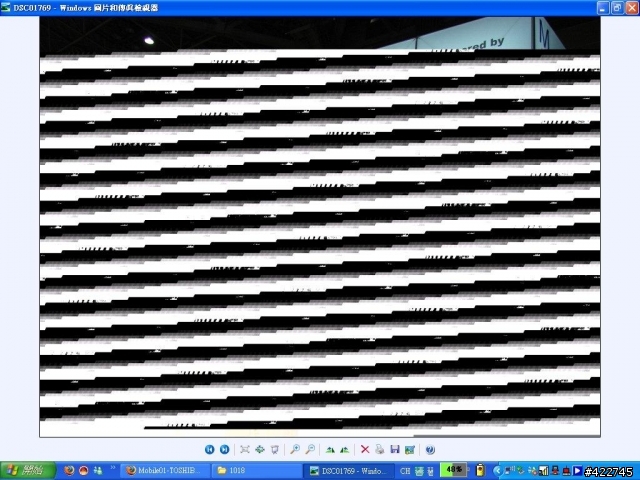Select the Best Fit view icon

245,449
